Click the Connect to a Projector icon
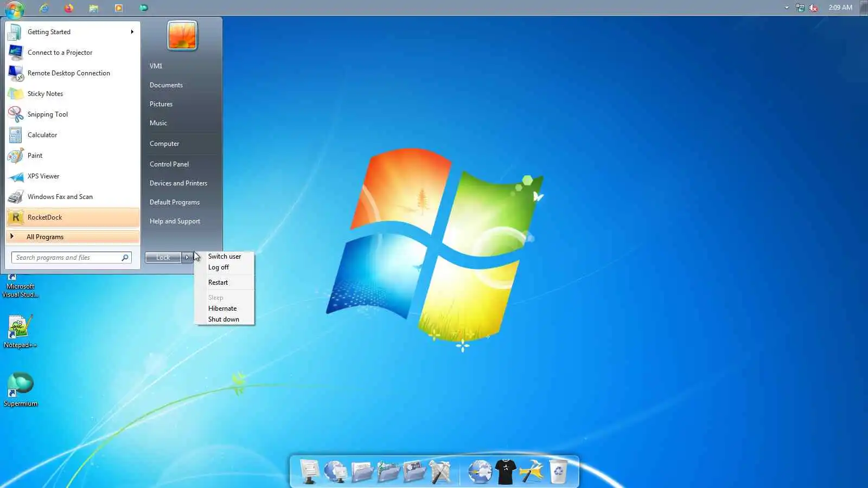Viewport: 868px width, 488px height. click(15, 53)
